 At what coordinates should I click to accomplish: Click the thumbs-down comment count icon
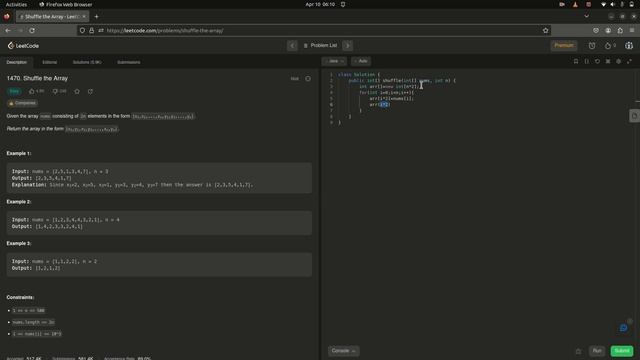click(x=55, y=91)
